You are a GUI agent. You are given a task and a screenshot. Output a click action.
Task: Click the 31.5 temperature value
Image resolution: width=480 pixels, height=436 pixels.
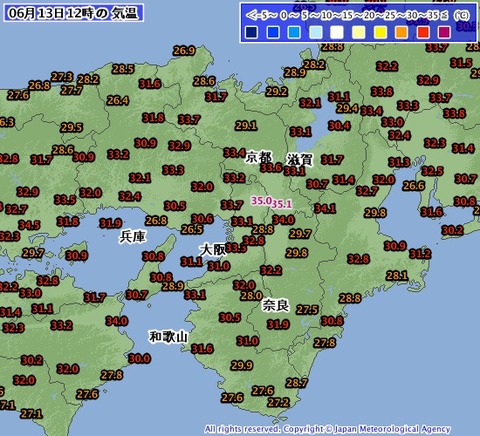tap(461, 63)
